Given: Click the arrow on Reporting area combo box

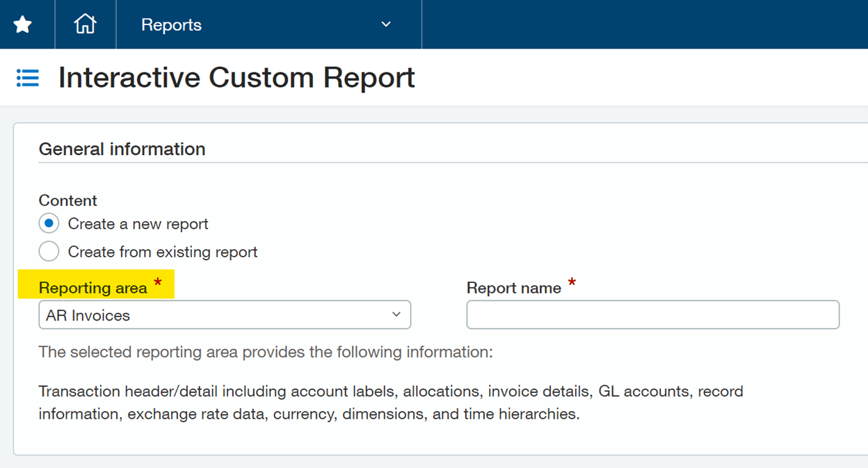Looking at the screenshot, I should 396,315.
